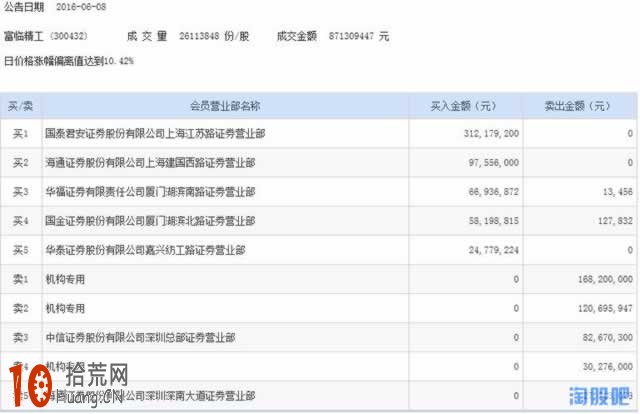The height and width of the screenshot is (414, 640).
Task: Select the date 2016-06-08
Action: (81, 7)
